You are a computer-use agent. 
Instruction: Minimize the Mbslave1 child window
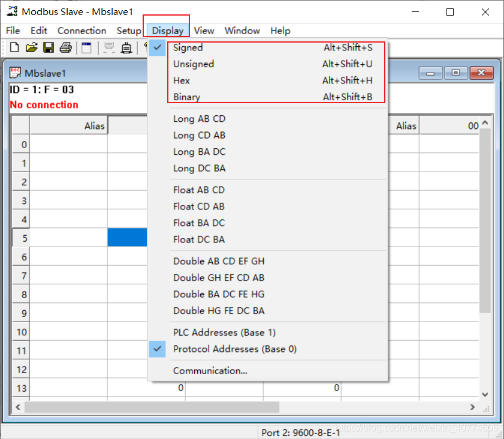[431, 73]
